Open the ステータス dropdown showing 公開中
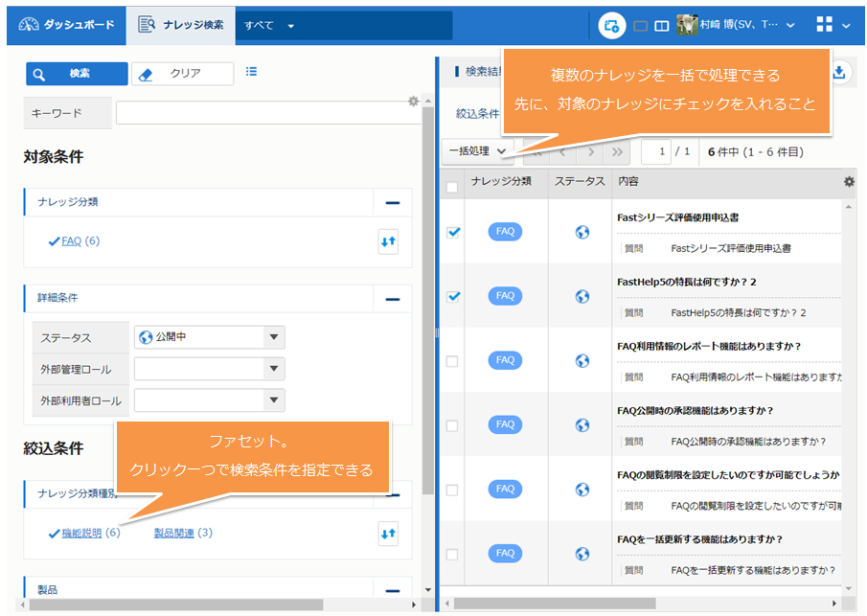The height and width of the screenshot is (616, 867). point(209,337)
